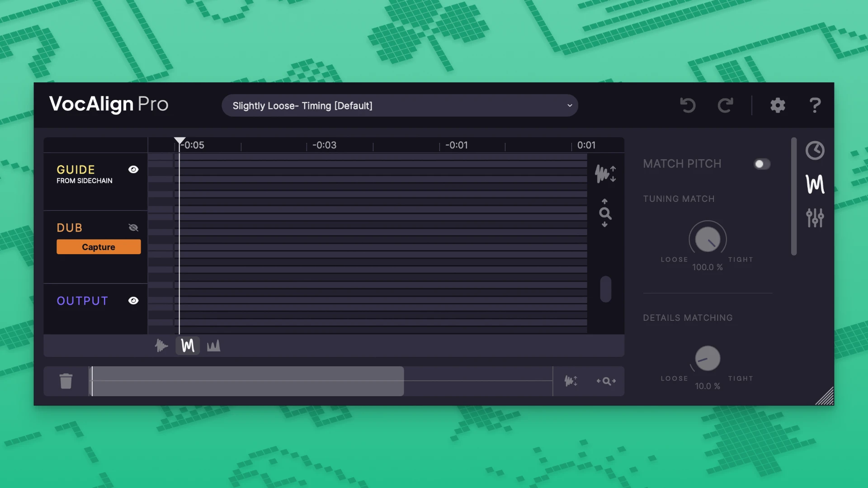Enable the Match Pitch switch
This screenshot has width=868, height=488.
tap(762, 164)
